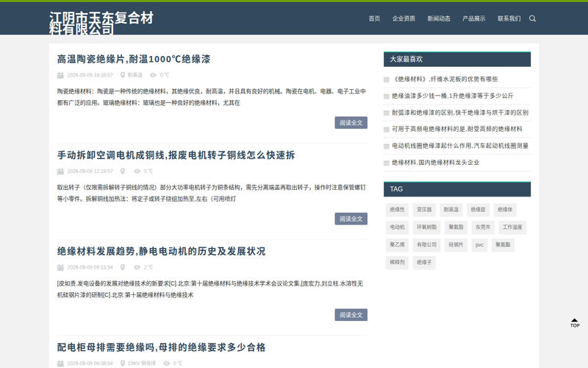Click list icon beside 绝缘材料,国内绝缘材料龙头企业 entry

click(387, 163)
